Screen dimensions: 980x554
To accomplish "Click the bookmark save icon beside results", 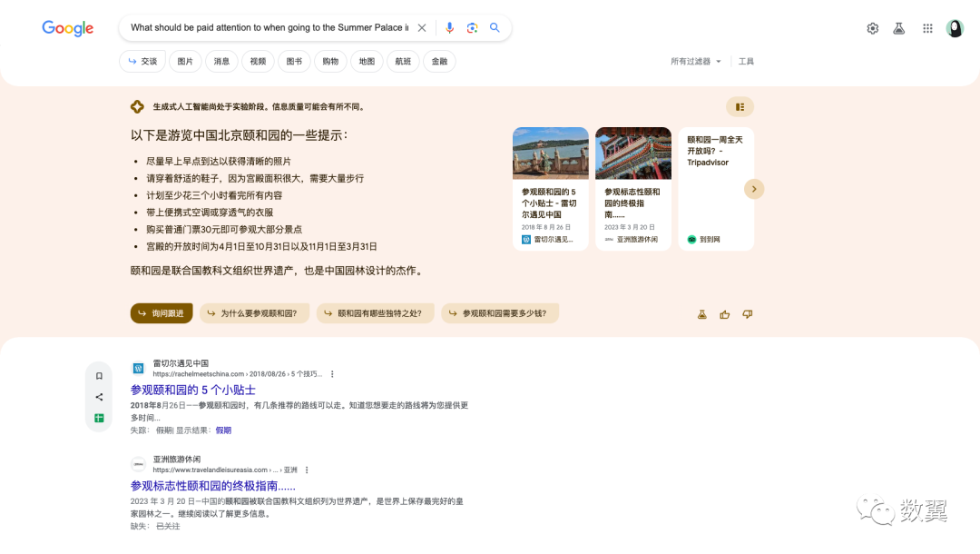I will 99,376.
